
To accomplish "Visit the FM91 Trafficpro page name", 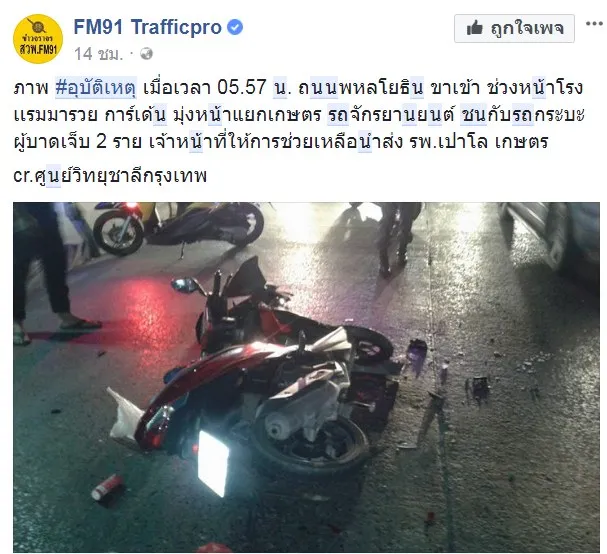I will pyautogui.click(x=147, y=27).
